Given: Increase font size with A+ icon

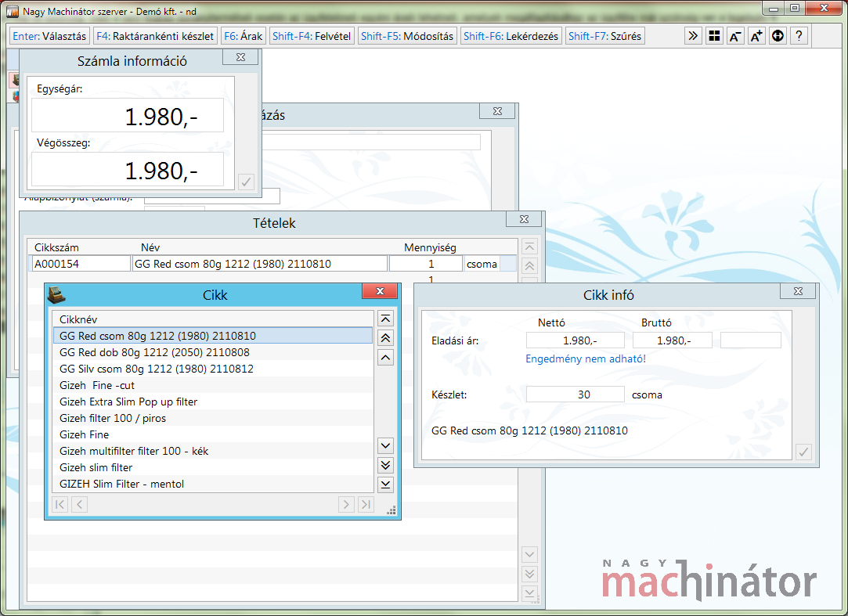Looking at the screenshot, I should [756, 36].
